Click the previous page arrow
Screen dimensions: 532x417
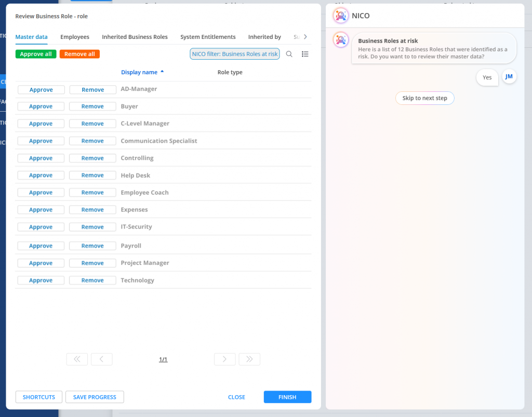(x=102, y=359)
